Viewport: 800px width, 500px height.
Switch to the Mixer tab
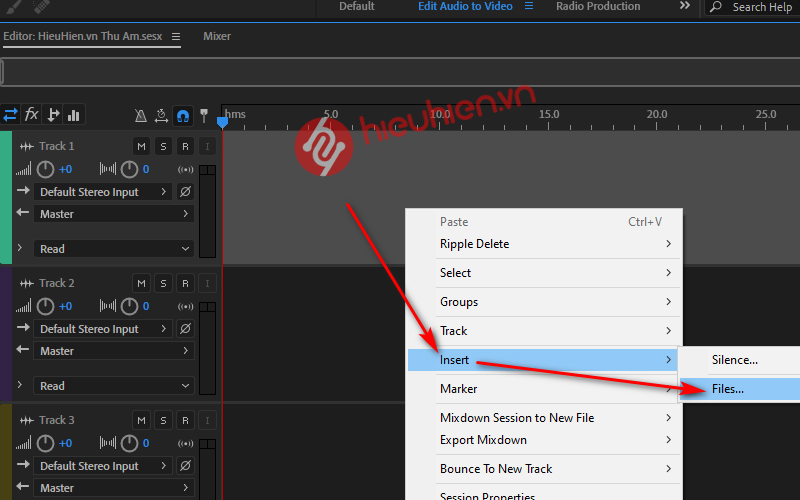(217, 36)
